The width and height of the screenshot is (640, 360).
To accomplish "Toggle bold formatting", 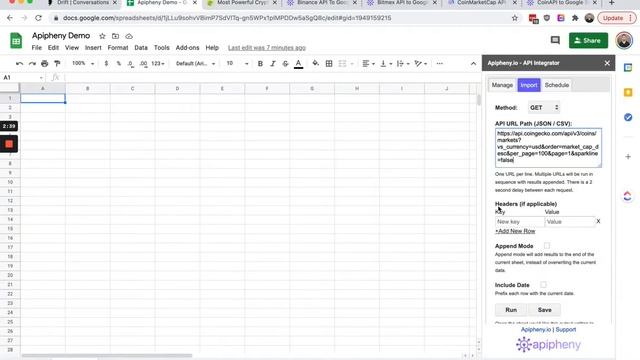I will [260, 64].
